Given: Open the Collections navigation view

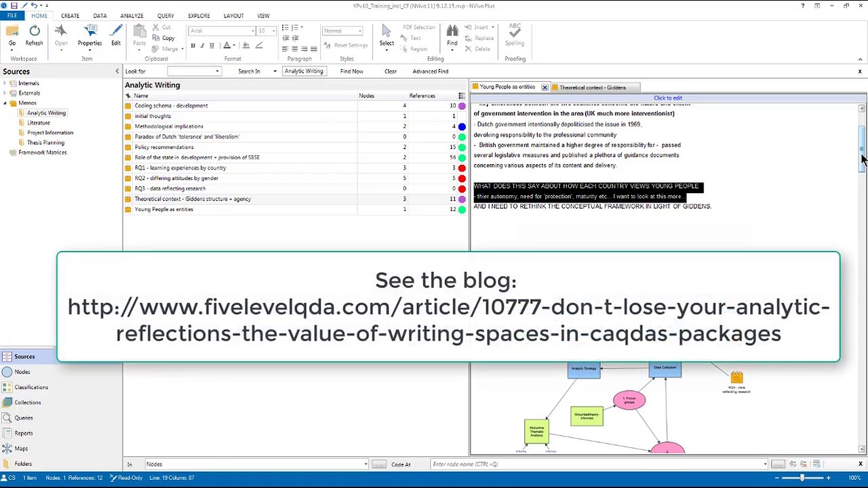Looking at the screenshot, I should [28, 403].
